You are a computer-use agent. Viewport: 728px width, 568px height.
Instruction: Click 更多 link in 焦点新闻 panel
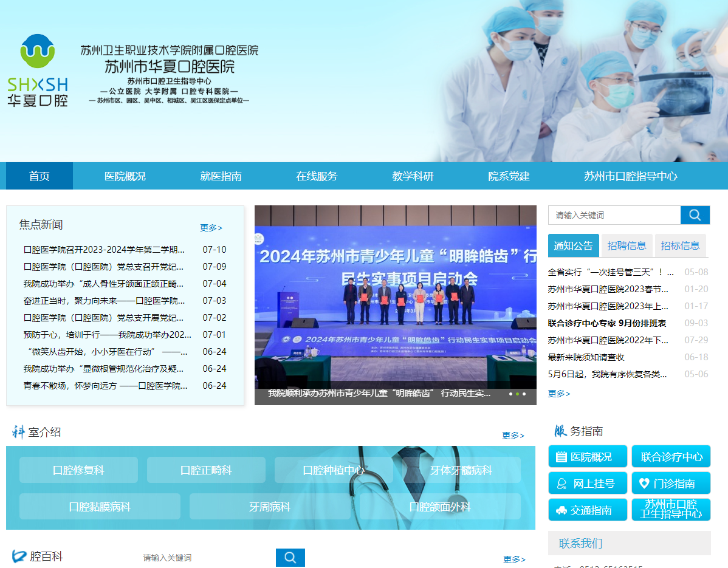211,228
